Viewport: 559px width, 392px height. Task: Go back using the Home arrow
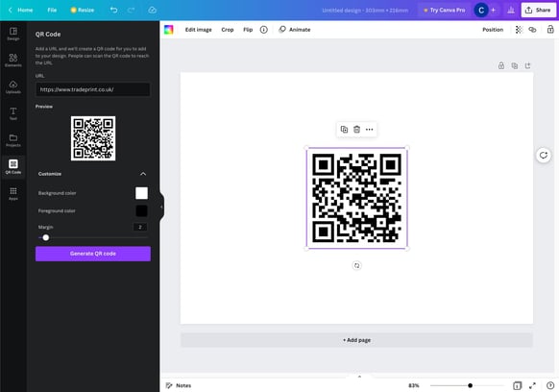[x=21, y=10]
